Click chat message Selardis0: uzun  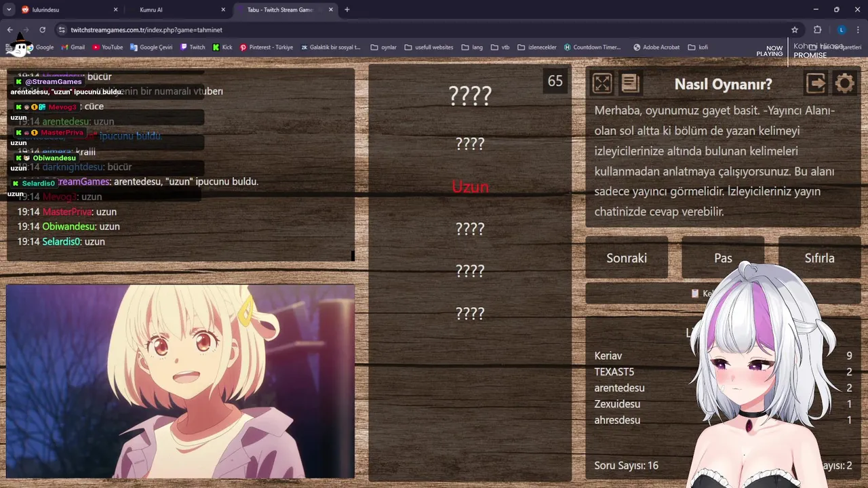[x=61, y=241]
